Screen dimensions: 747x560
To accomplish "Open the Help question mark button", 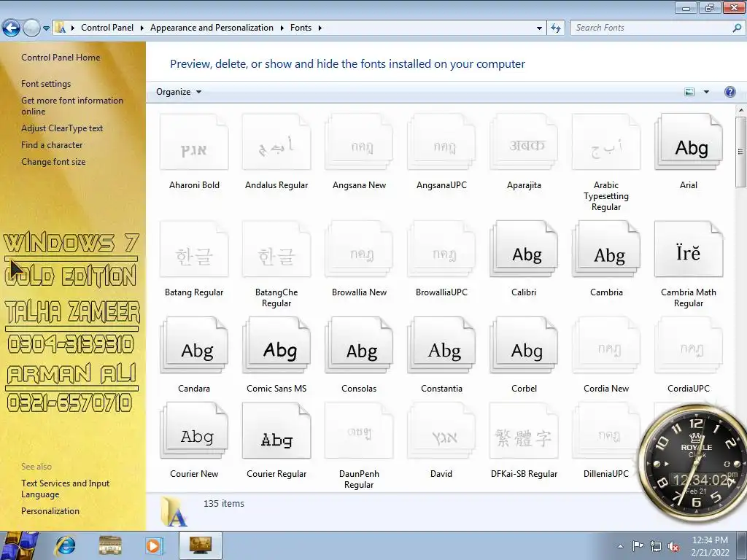I will 729,92.
